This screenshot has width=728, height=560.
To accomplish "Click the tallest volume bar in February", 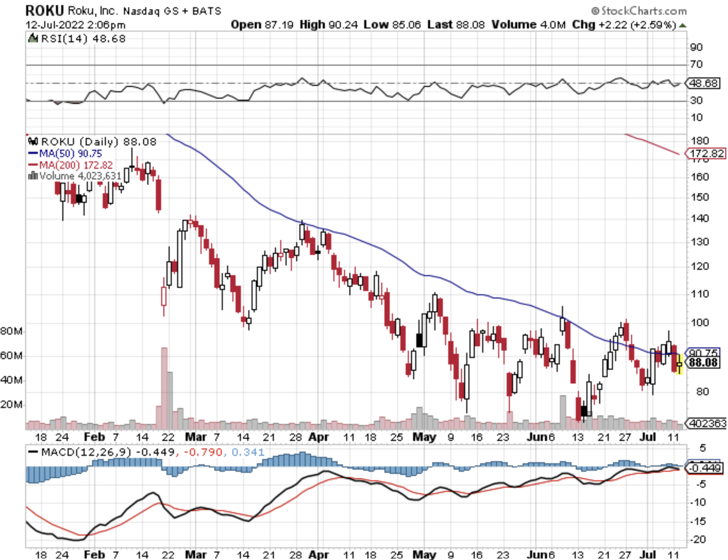I will [x=164, y=388].
